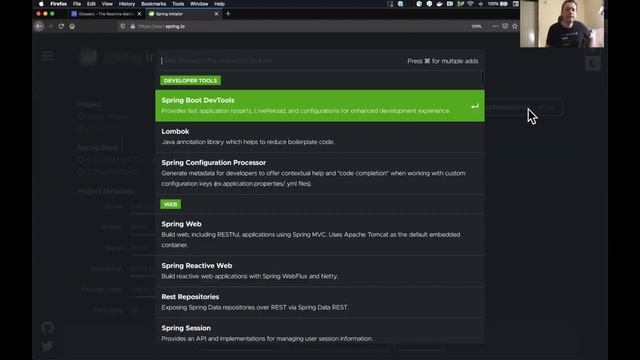The height and width of the screenshot is (360, 640).
Task: Click the site lock security icon
Action: tap(133, 26)
